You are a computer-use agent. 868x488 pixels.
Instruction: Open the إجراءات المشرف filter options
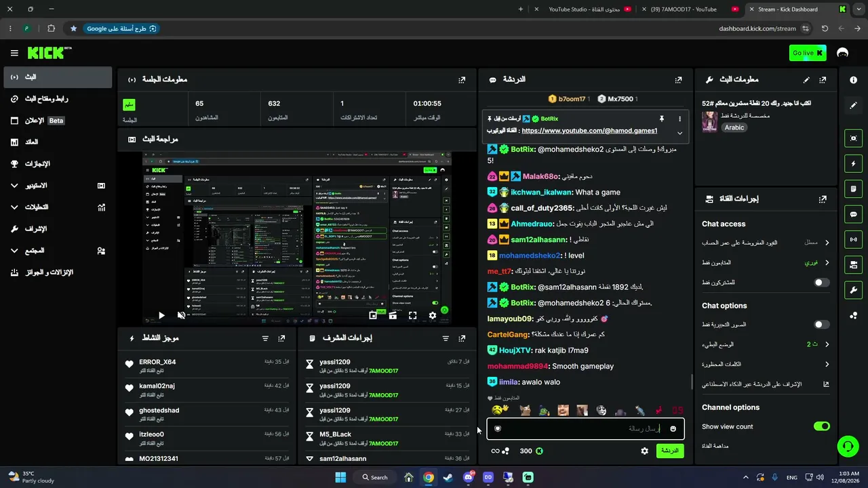(x=446, y=338)
